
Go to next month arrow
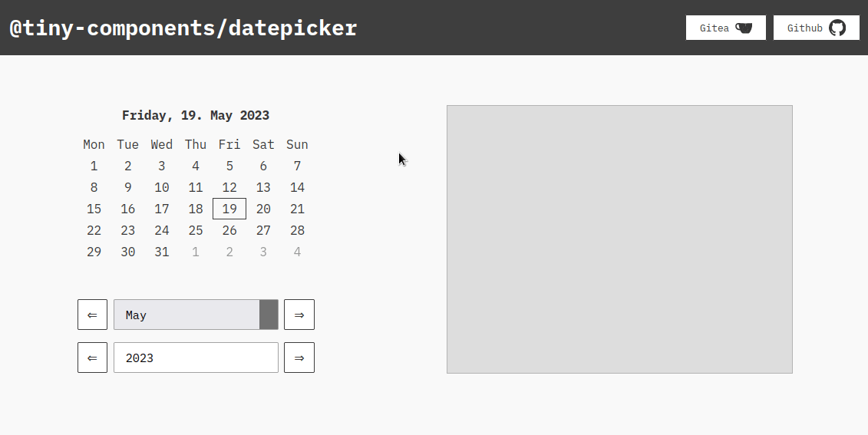[299, 315]
